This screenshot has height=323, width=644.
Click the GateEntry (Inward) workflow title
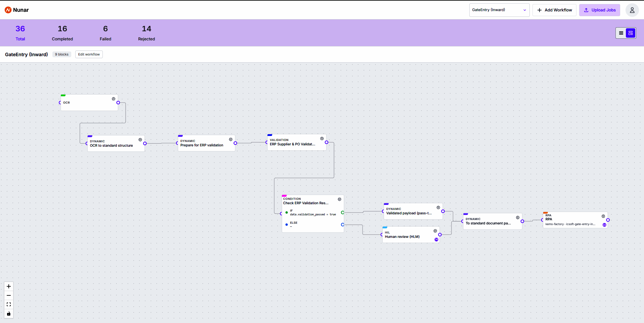(x=27, y=55)
